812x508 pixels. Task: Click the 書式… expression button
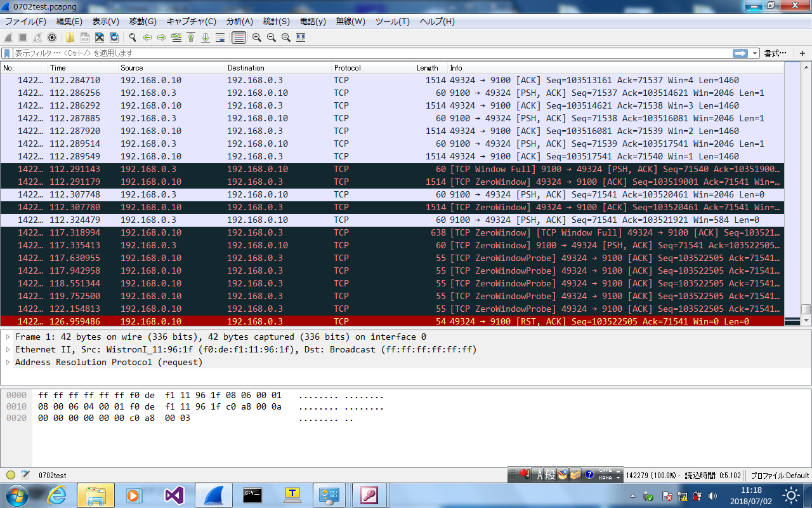click(x=775, y=53)
